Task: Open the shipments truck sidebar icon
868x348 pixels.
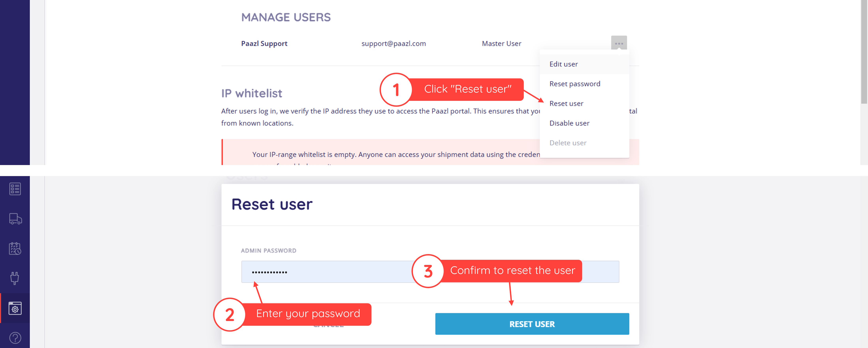Action: tap(15, 219)
